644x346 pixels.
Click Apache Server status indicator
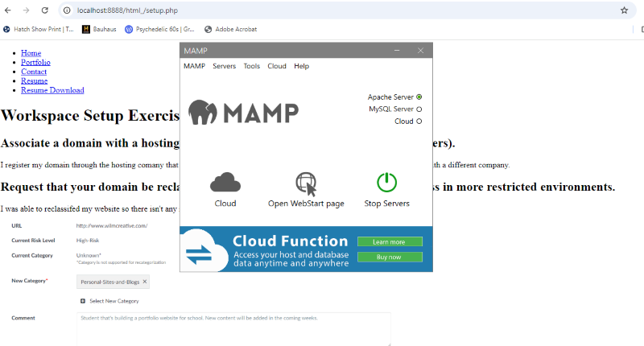(x=419, y=97)
